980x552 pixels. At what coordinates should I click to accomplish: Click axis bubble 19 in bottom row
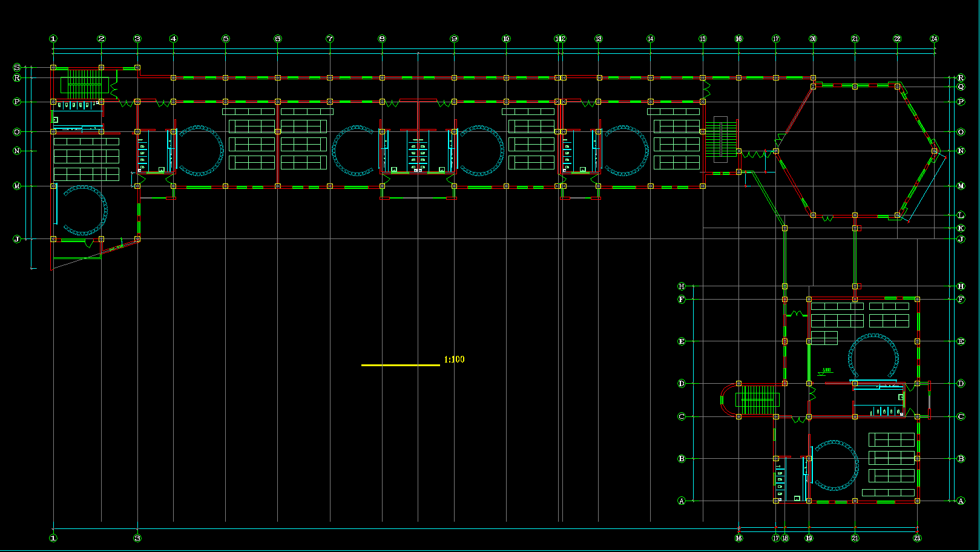coord(809,537)
